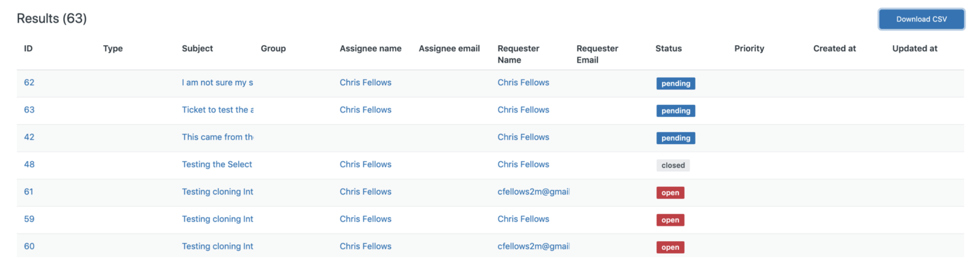Image resolution: width=980 pixels, height=269 pixels.
Task: Open subject "Ticket to test the"
Action: pos(217,110)
